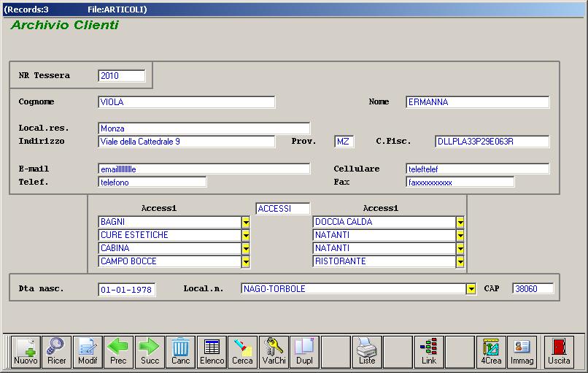Image resolution: width=588 pixels, height=373 pixels.
Task: Expand the DOCCIA CALDA dropdown arrow
Action: 460,222
